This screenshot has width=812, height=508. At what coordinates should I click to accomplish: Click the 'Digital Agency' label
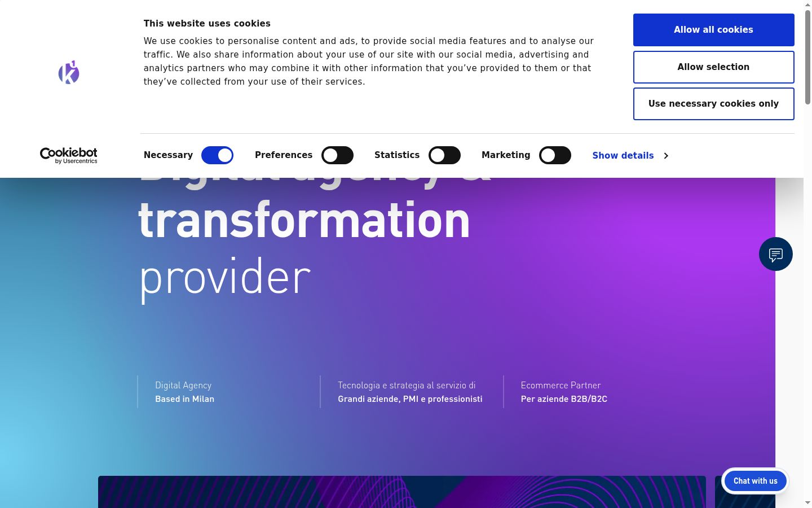pos(183,386)
